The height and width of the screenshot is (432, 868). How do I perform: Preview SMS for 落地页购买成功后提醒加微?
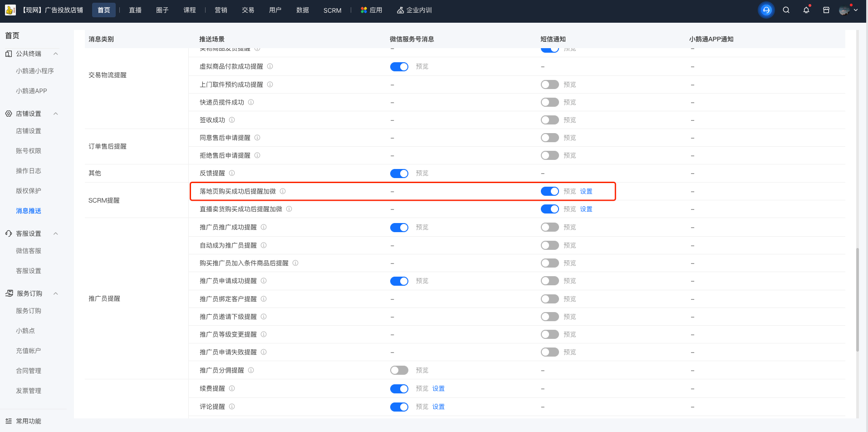coord(570,191)
